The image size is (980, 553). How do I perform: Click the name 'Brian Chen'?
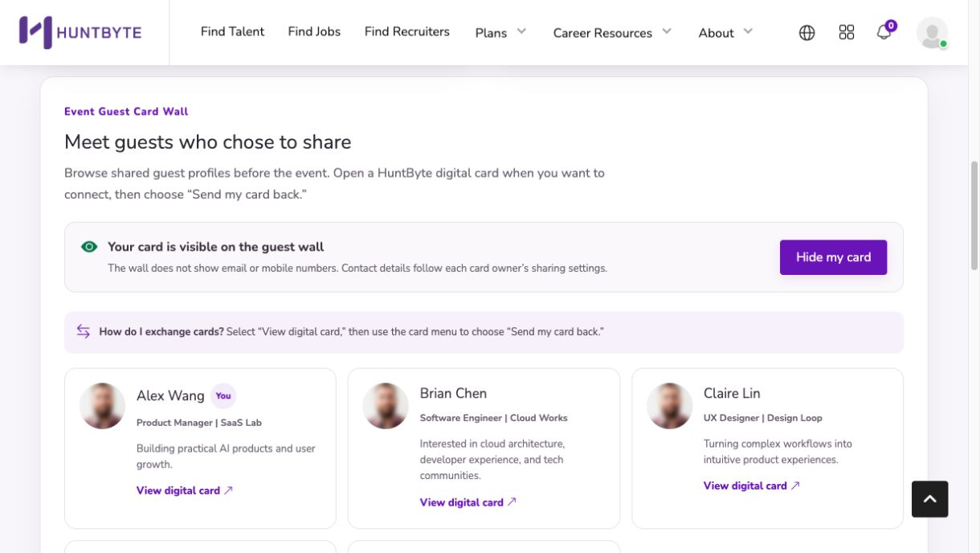453,393
